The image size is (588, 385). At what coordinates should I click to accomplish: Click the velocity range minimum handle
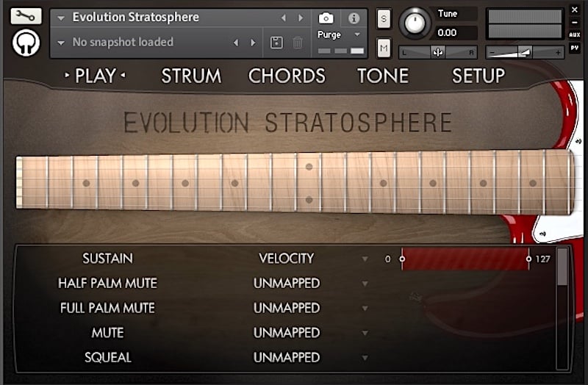[x=402, y=259]
